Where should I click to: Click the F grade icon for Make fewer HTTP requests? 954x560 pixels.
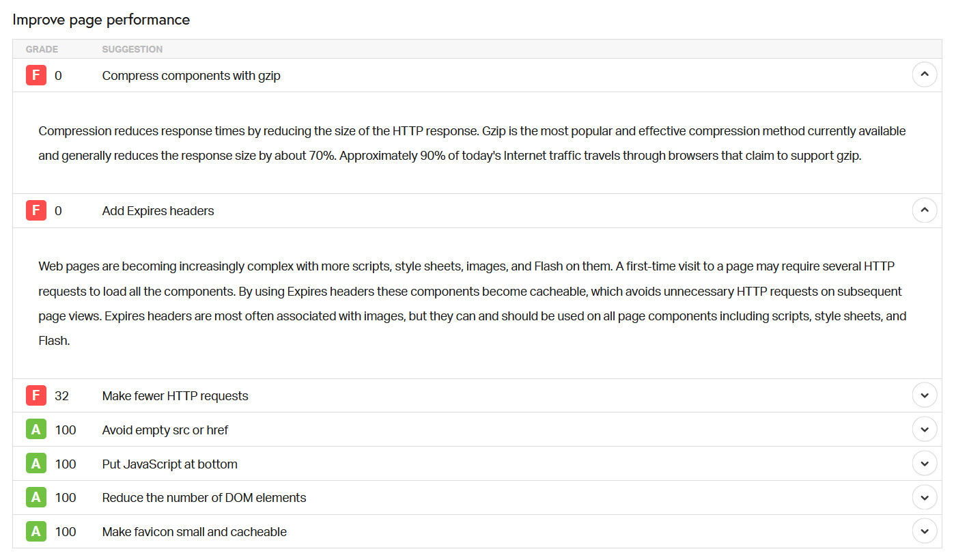pyautogui.click(x=36, y=395)
